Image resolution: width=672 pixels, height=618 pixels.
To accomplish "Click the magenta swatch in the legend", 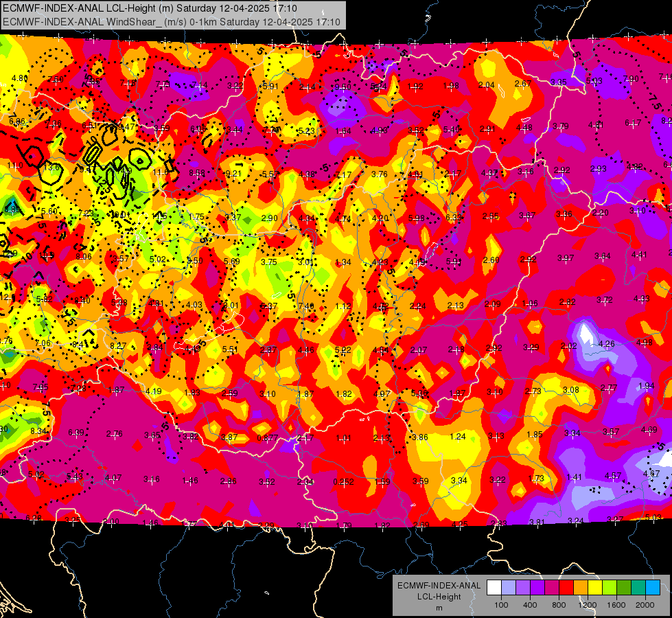I will pyautogui.click(x=552, y=588).
